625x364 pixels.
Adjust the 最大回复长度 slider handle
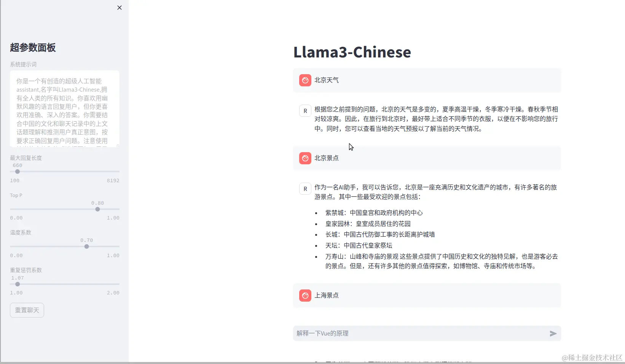(x=18, y=172)
